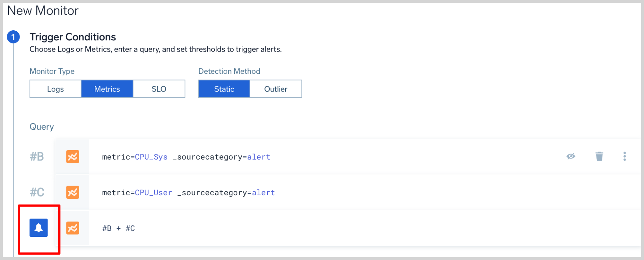
Task: Select the SLO monitor type
Action: (159, 89)
